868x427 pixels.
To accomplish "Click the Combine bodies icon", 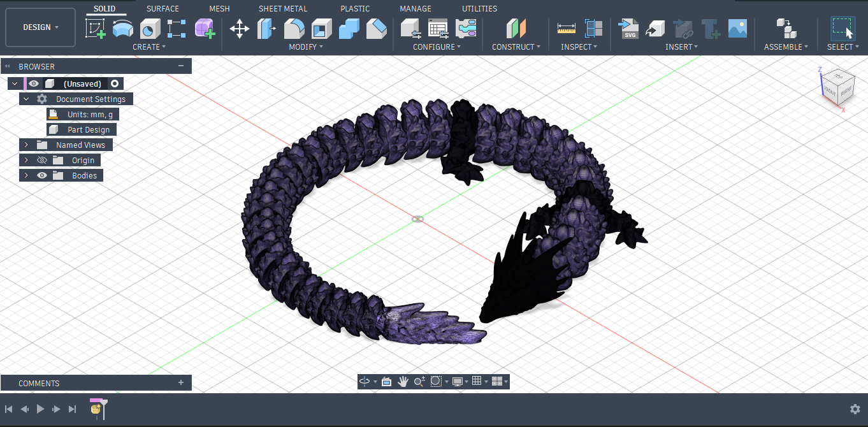I will 349,29.
